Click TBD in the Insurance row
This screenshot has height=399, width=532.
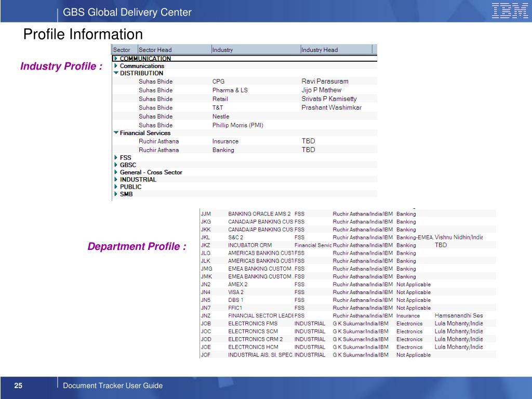point(309,141)
